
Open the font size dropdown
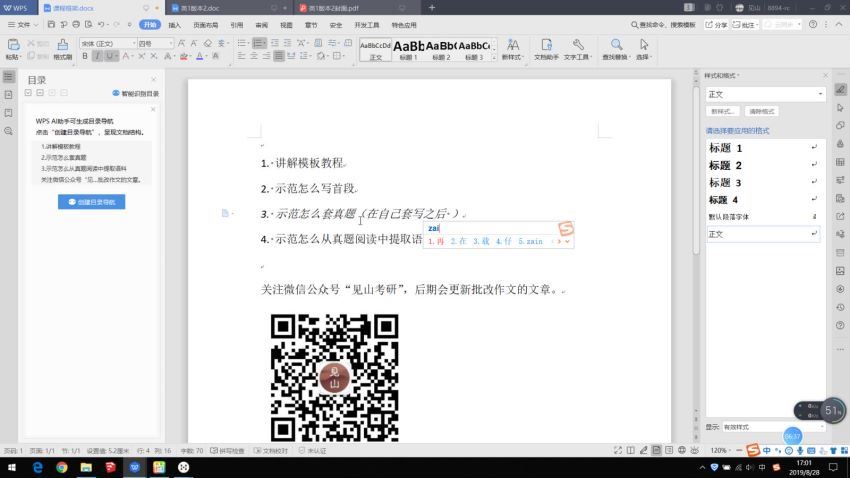tap(171, 43)
